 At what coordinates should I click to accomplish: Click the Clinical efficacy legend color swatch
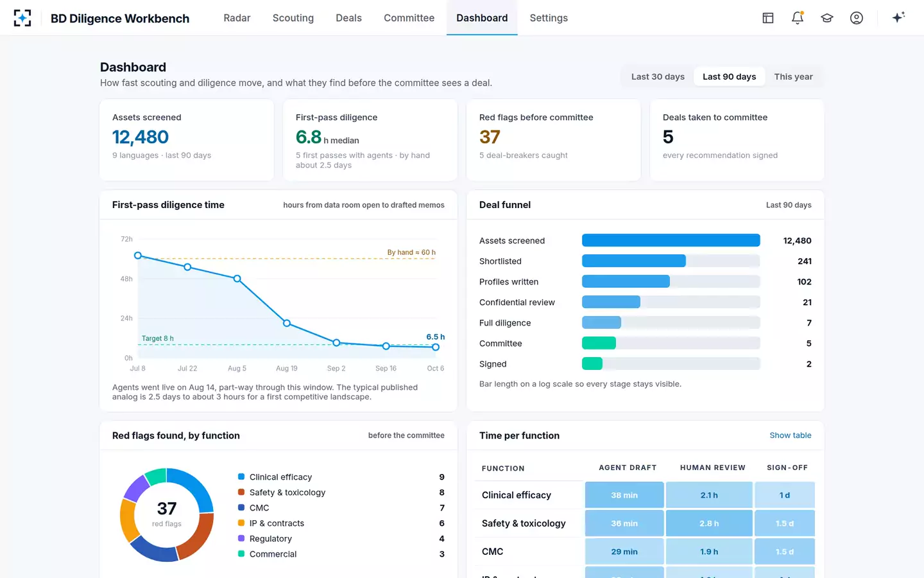pos(241,477)
